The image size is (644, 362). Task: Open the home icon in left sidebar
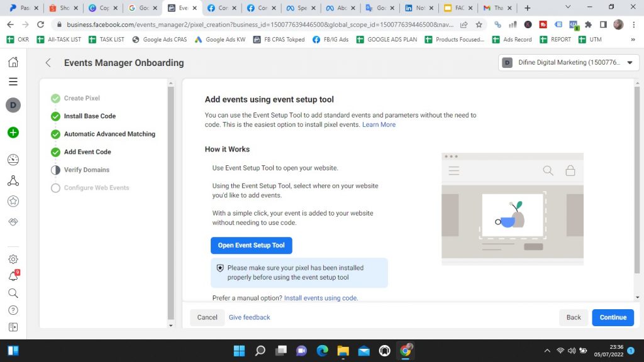(13, 62)
